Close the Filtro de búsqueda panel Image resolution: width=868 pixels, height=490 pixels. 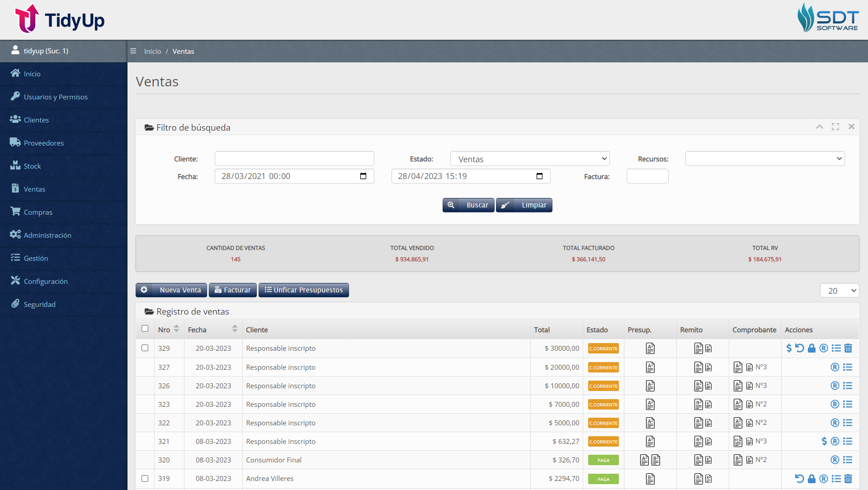[x=851, y=127]
